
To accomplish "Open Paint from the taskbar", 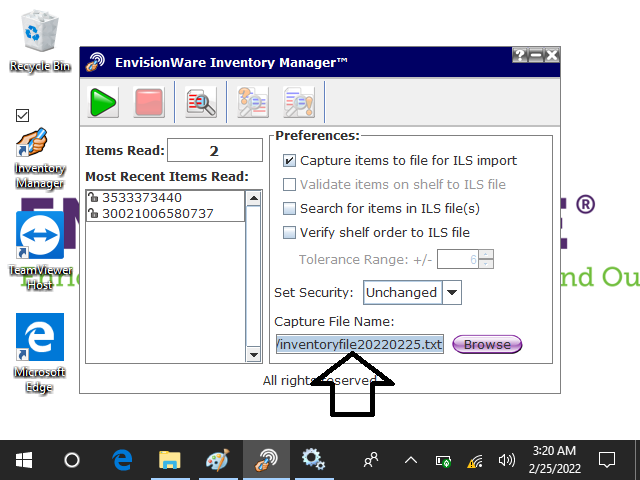I will (x=218, y=460).
